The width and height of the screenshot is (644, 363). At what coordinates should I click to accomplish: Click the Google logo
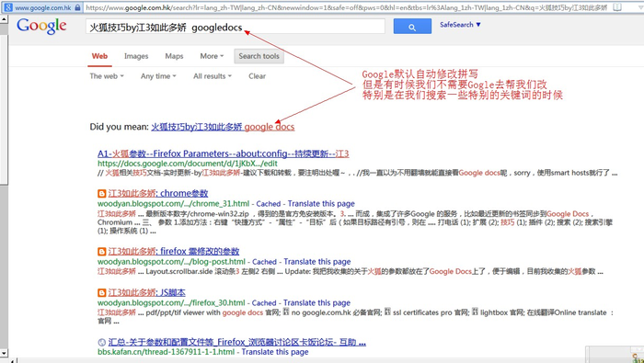(x=41, y=26)
